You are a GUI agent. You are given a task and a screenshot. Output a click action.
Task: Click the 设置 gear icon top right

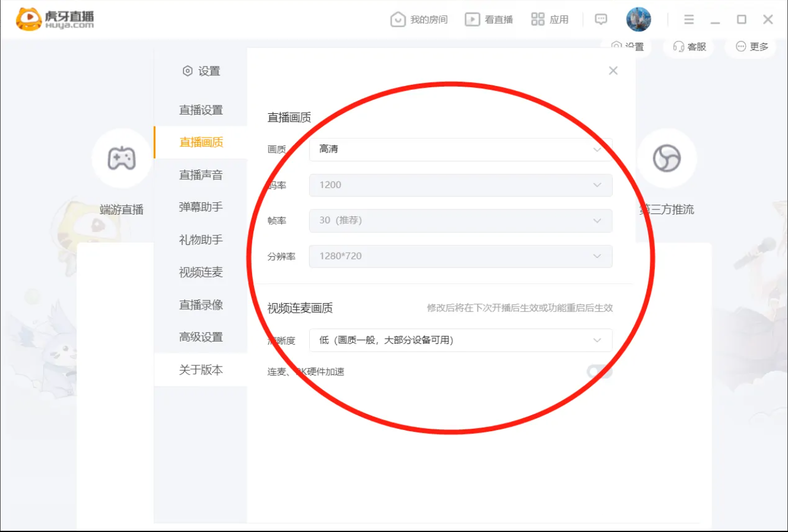[617, 46]
